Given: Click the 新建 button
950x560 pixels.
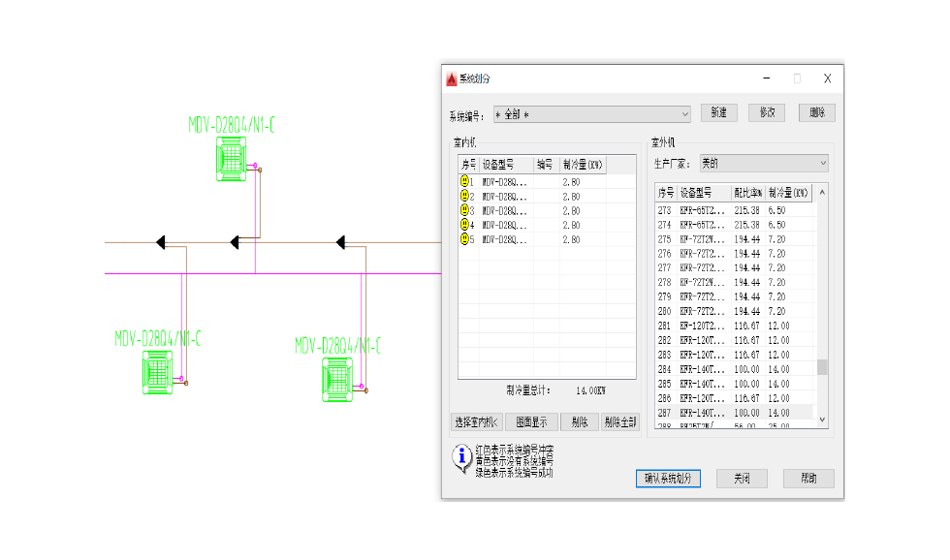Looking at the screenshot, I should click(x=718, y=113).
